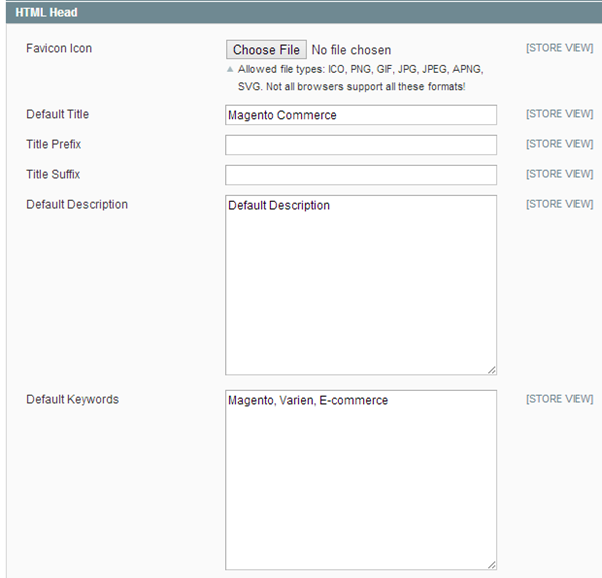Screen dimensions: 602x578
Task: Click the STORE VIEW scope beside Favicon Icon
Action: tap(559, 49)
